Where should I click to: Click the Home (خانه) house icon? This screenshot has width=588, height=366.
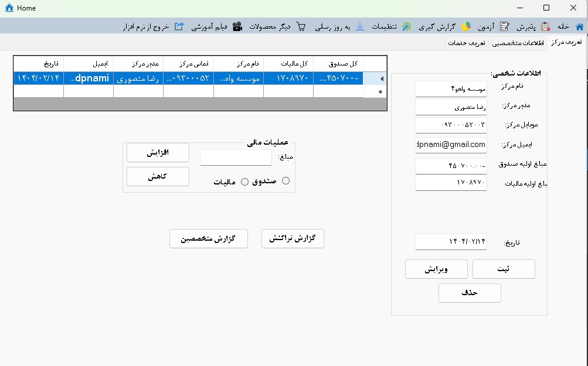579,26
